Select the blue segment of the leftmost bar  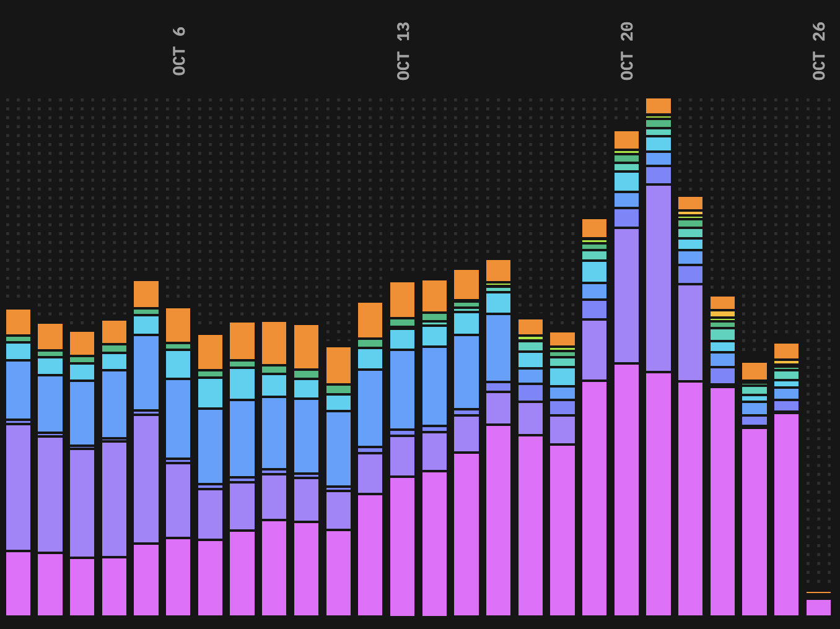click(x=19, y=390)
